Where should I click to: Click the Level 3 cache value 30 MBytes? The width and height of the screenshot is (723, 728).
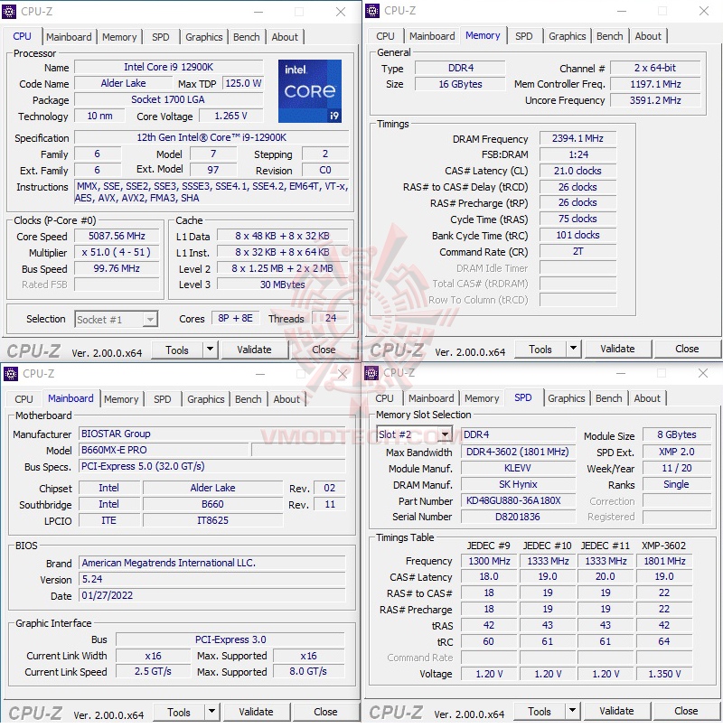(283, 285)
